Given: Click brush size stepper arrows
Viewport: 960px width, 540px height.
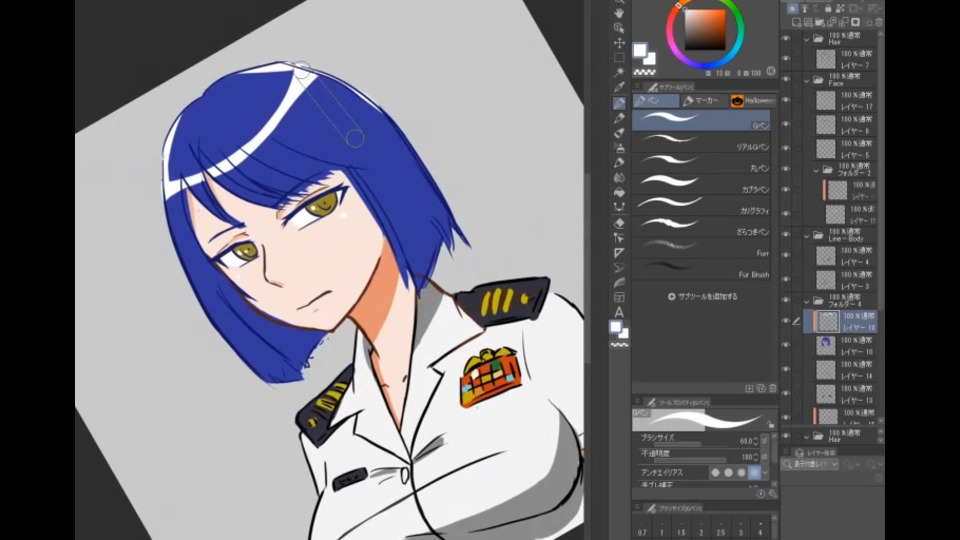Looking at the screenshot, I should pyautogui.click(x=756, y=441).
